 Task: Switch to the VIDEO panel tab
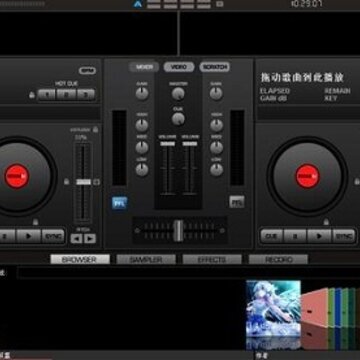(179, 67)
